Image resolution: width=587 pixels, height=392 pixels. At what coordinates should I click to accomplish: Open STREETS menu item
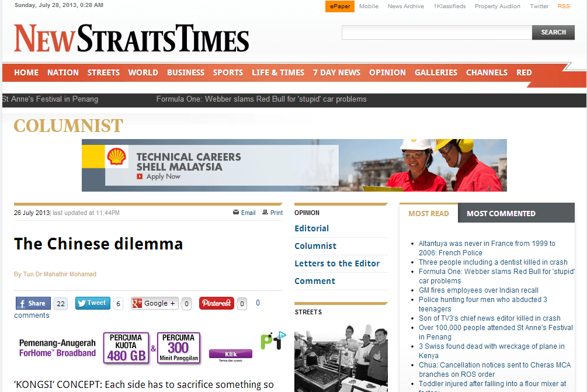point(104,72)
